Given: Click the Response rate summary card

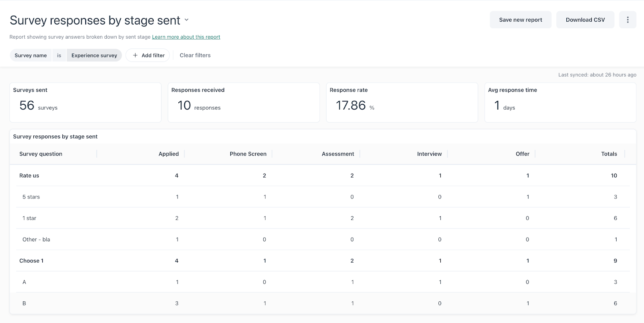Looking at the screenshot, I should (x=402, y=102).
